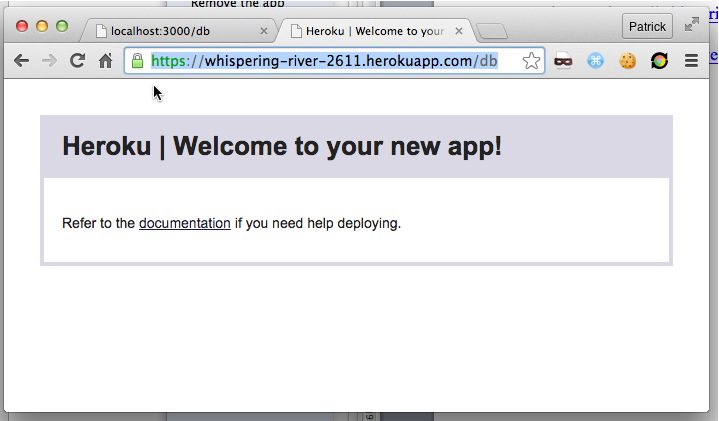Click the forward navigation arrow
Viewport: 719px width, 421px height.
49,61
